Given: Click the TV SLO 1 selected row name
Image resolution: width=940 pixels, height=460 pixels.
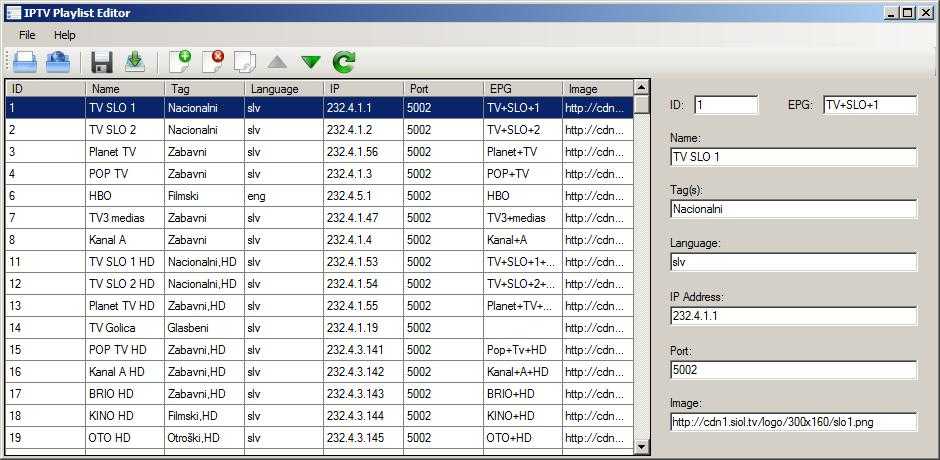Looking at the screenshot, I should click(112, 108).
